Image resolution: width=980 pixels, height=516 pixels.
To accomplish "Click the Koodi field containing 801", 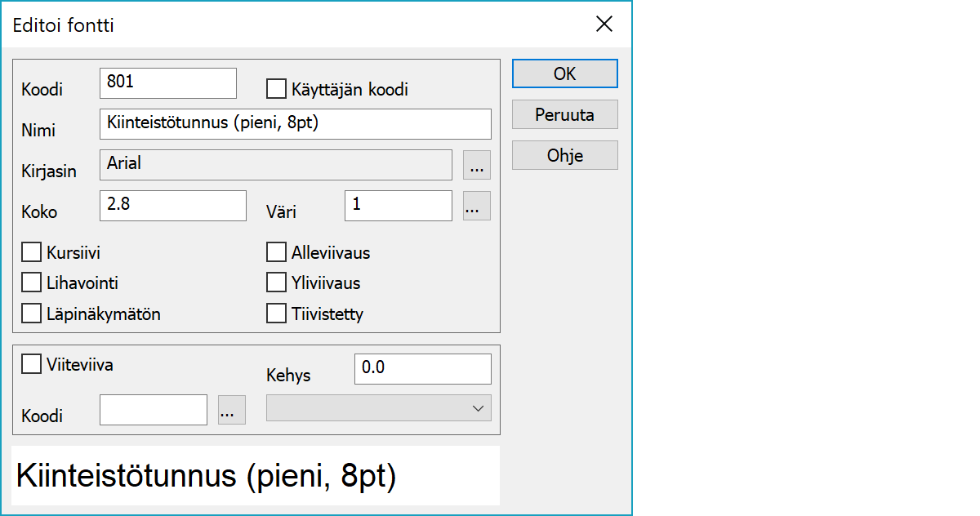I will pyautogui.click(x=167, y=83).
